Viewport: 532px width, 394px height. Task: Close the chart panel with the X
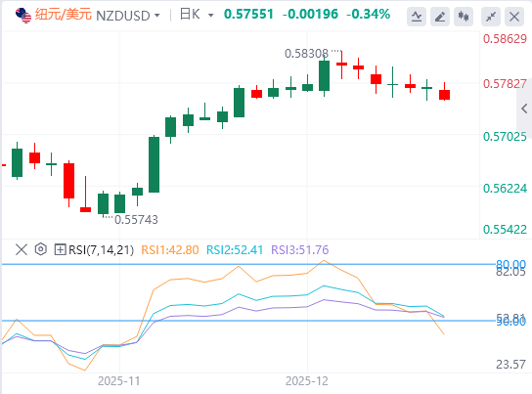click(x=514, y=17)
